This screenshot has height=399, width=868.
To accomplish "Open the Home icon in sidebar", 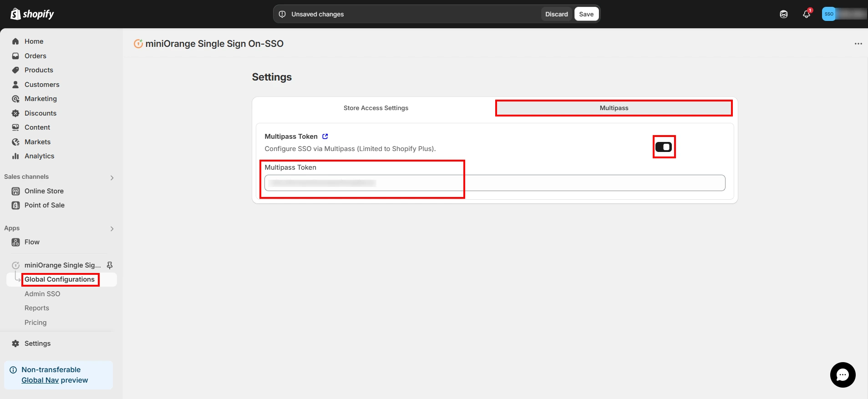I will (x=15, y=41).
